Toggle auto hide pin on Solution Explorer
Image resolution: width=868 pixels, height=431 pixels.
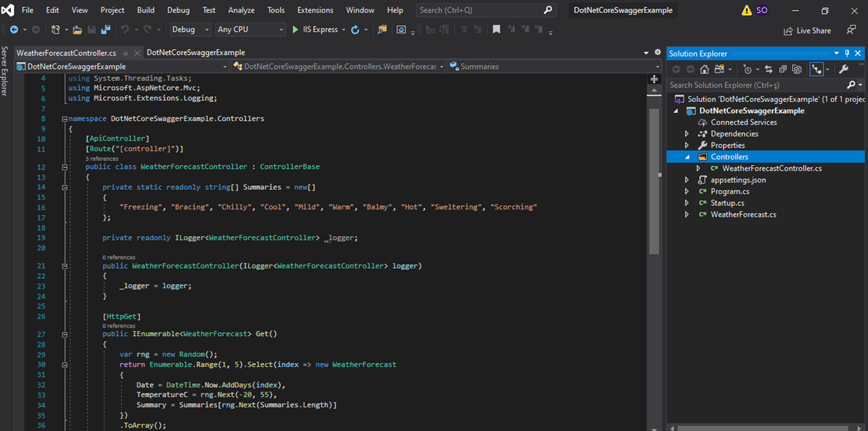846,54
